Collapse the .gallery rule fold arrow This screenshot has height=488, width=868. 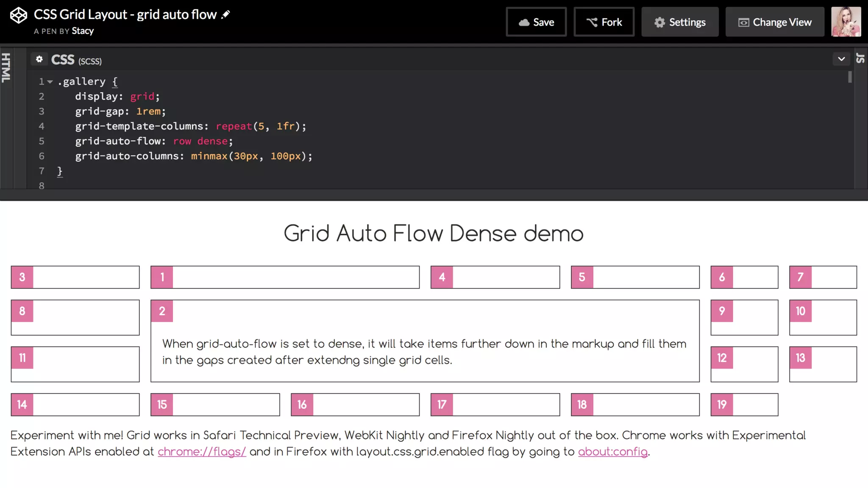(50, 82)
